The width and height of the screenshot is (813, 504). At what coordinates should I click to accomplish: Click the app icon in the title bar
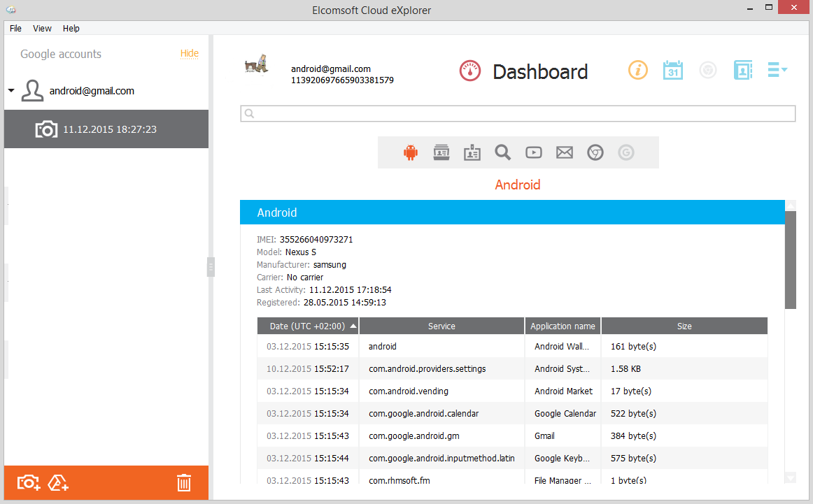(x=11, y=9)
